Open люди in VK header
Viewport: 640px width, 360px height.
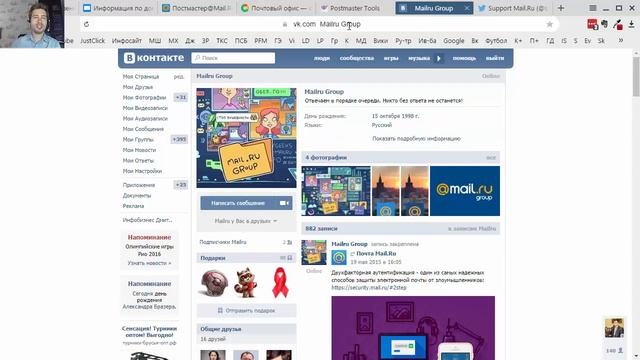click(x=322, y=58)
